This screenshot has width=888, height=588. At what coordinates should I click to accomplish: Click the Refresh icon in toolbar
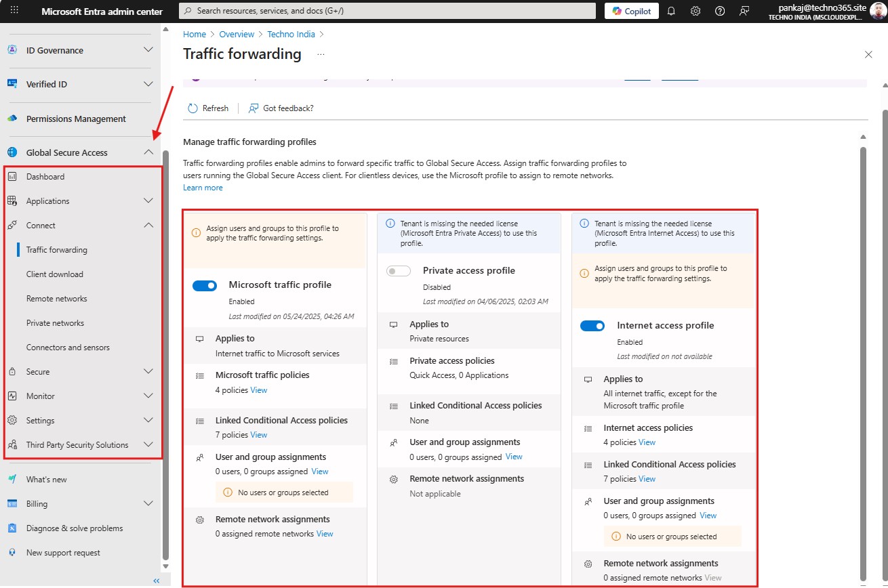coord(193,108)
